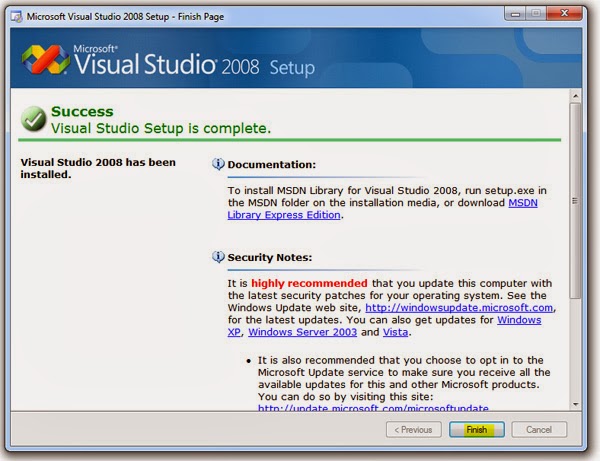Click the Previous button
Screen dimensions: 600x461
tap(414, 430)
